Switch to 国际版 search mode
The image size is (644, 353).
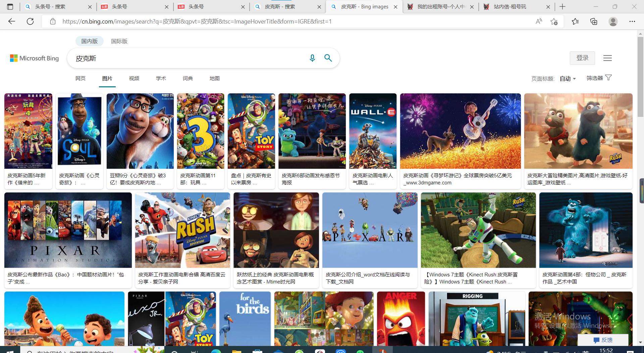119,41
